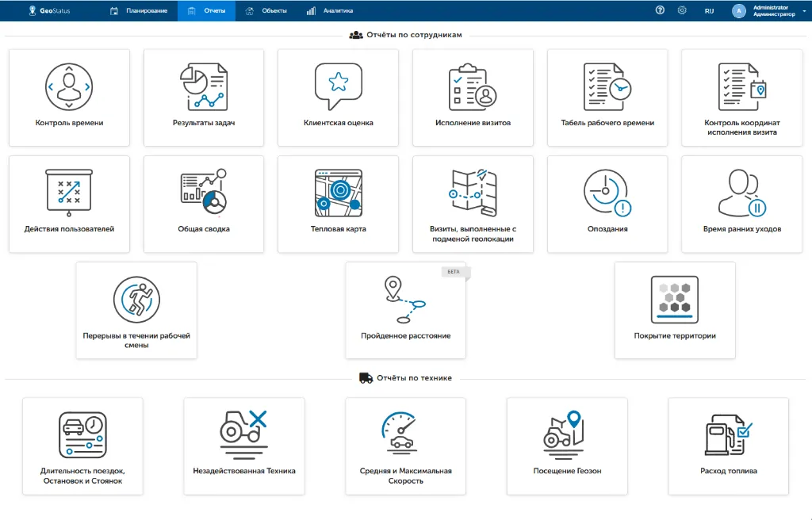
Task: Click the Результаты задач label
Action: [204, 123]
